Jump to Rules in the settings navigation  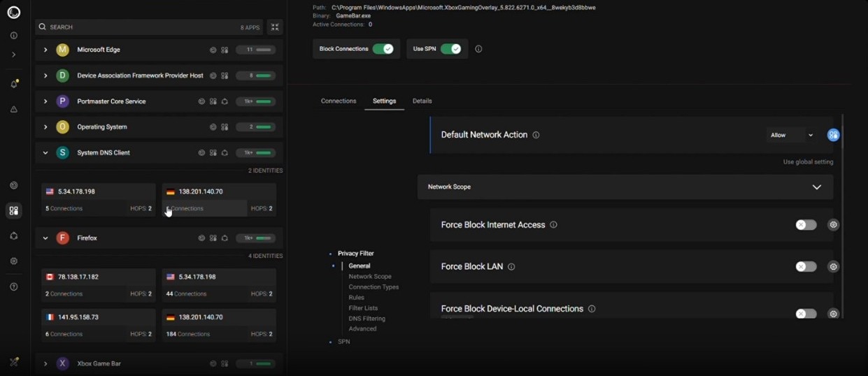(356, 298)
